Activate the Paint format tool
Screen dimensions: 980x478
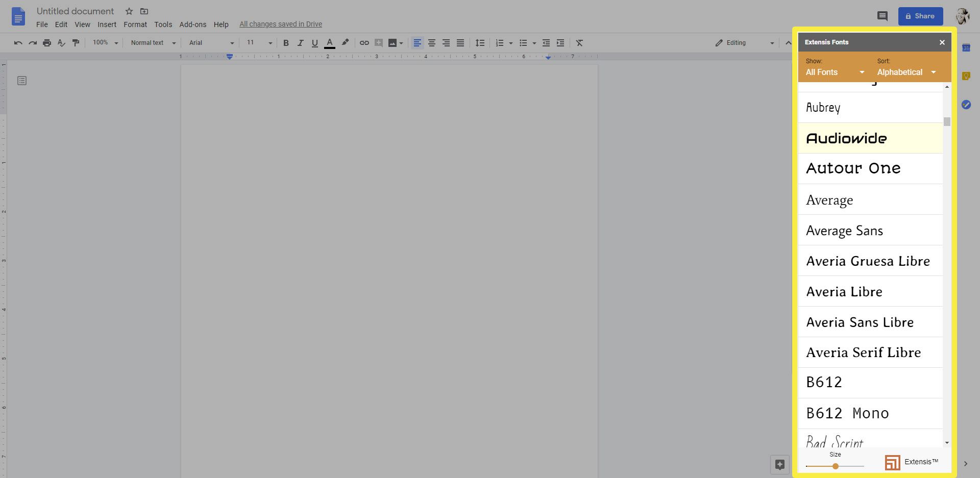(76, 43)
